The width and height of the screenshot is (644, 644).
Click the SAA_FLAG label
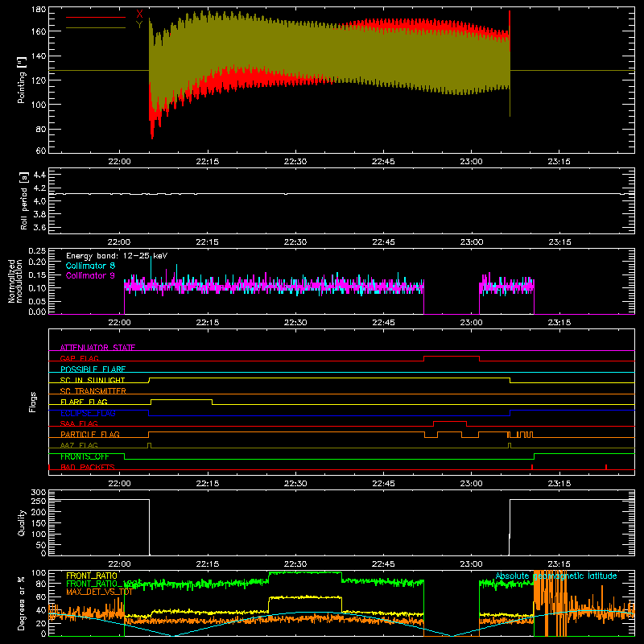click(x=79, y=423)
